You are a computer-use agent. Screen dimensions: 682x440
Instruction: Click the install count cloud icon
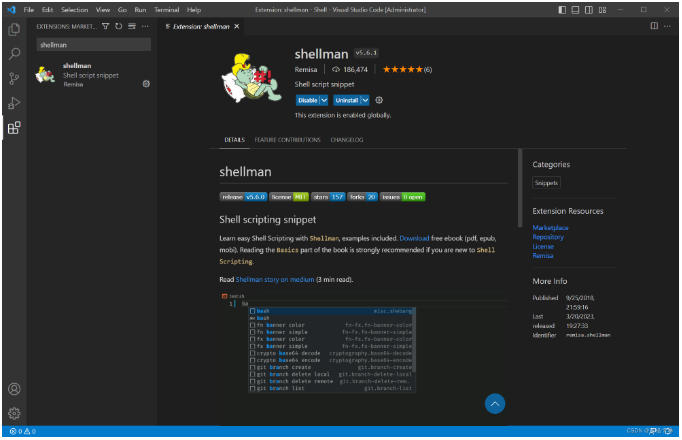click(336, 70)
